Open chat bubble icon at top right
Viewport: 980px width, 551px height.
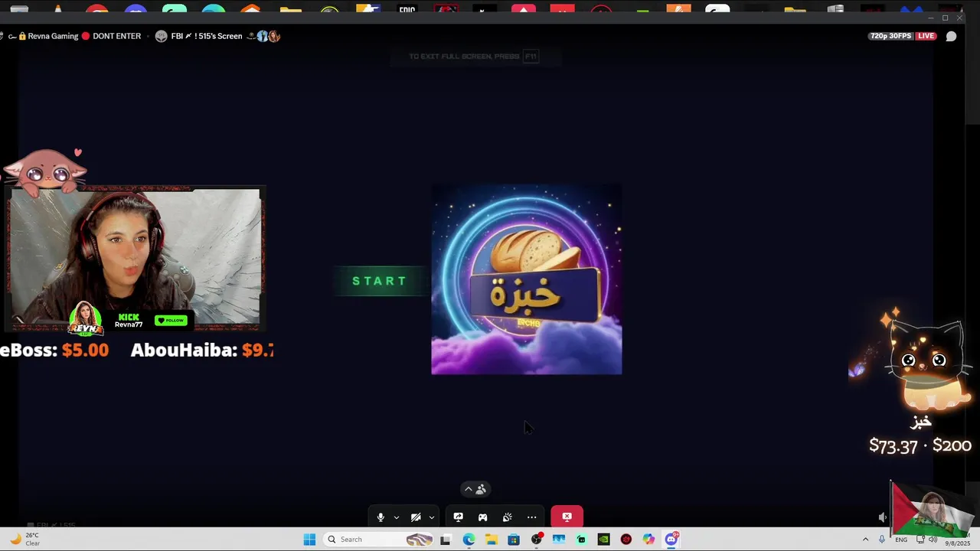(x=951, y=36)
